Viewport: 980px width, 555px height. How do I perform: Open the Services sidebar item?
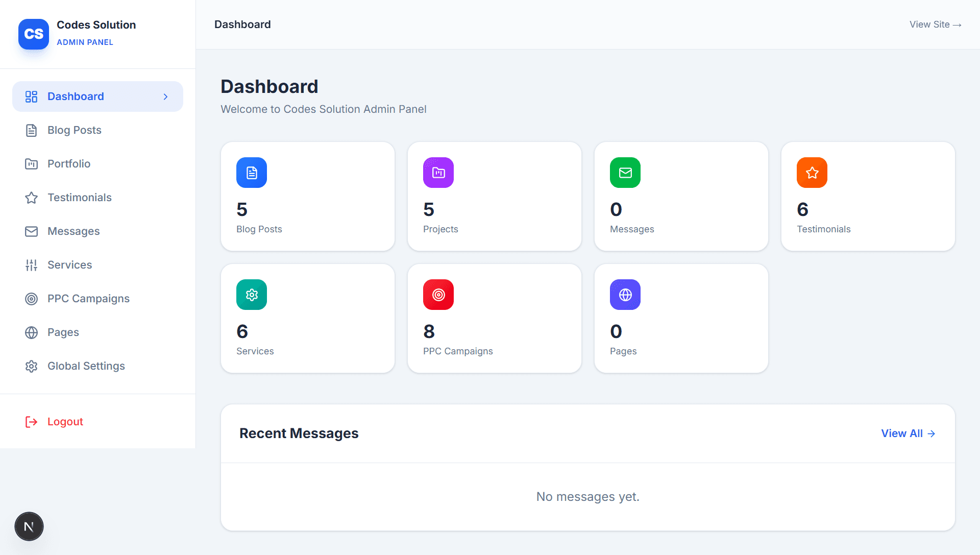(69, 265)
